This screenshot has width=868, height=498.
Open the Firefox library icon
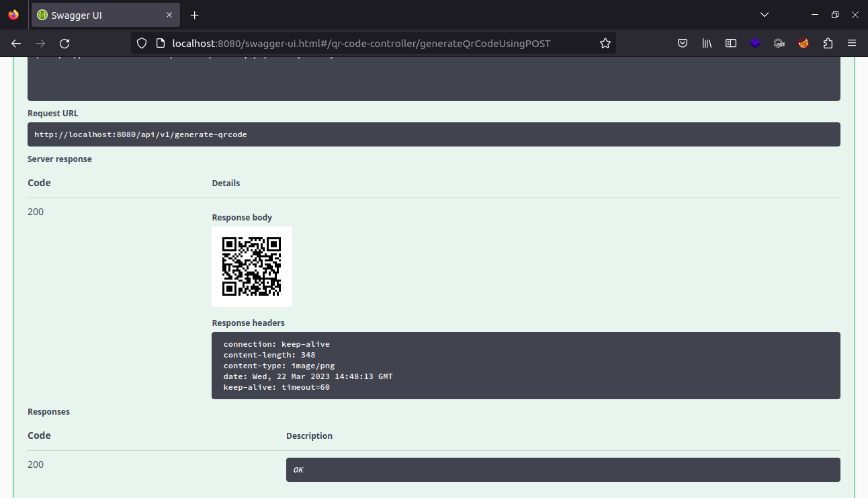[707, 43]
